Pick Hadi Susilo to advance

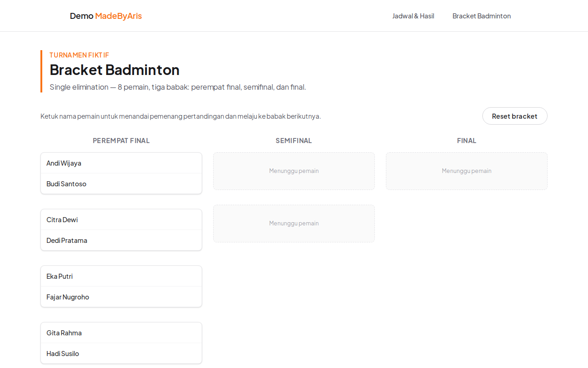(x=121, y=353)
